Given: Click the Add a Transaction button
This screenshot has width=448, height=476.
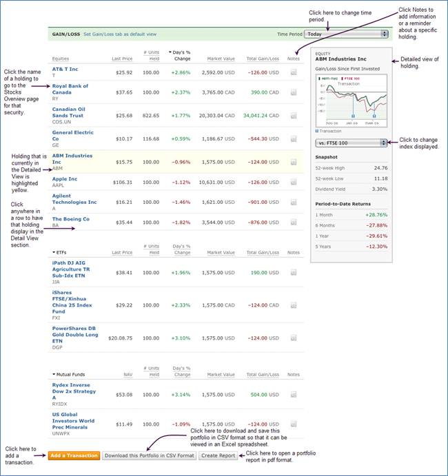Looking at the screenshot, I should 74,455.
